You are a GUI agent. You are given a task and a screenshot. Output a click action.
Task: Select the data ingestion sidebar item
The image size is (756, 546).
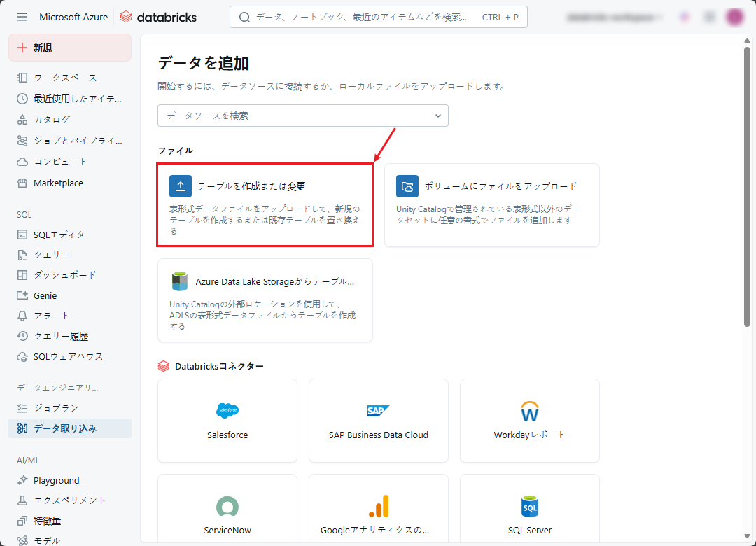tap(70, 428)
